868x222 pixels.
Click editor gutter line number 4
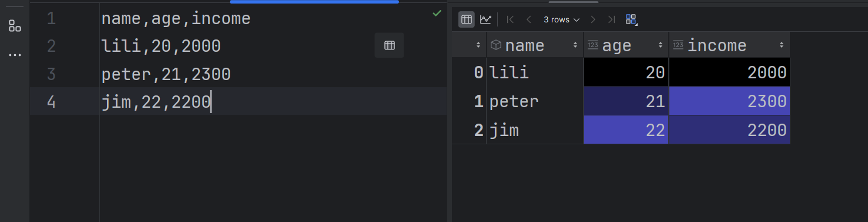[x=51, y=102]
